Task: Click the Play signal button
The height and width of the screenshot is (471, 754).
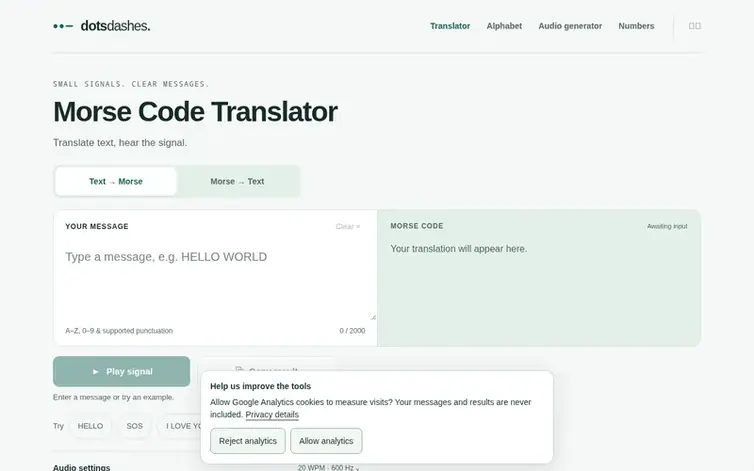Action: 122,371
